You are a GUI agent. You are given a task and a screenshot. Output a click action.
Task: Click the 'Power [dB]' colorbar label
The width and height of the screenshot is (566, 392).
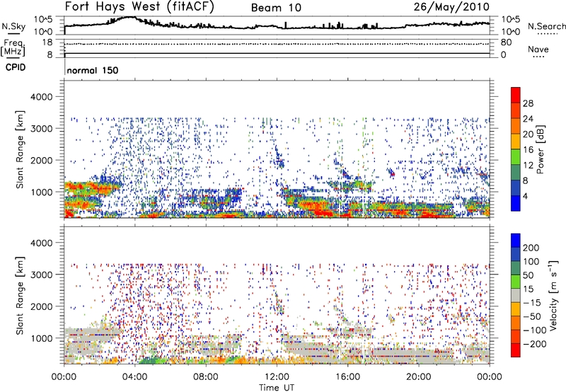tap(541, 149)
